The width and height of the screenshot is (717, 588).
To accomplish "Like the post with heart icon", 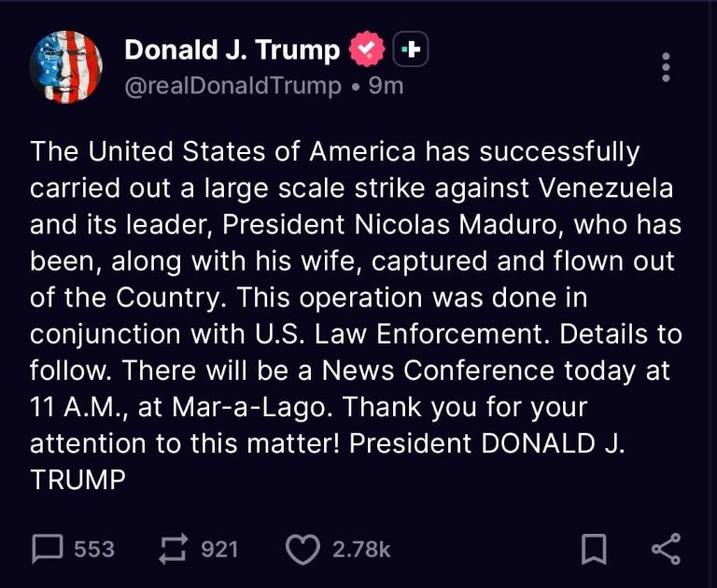I will pos(302,549).
